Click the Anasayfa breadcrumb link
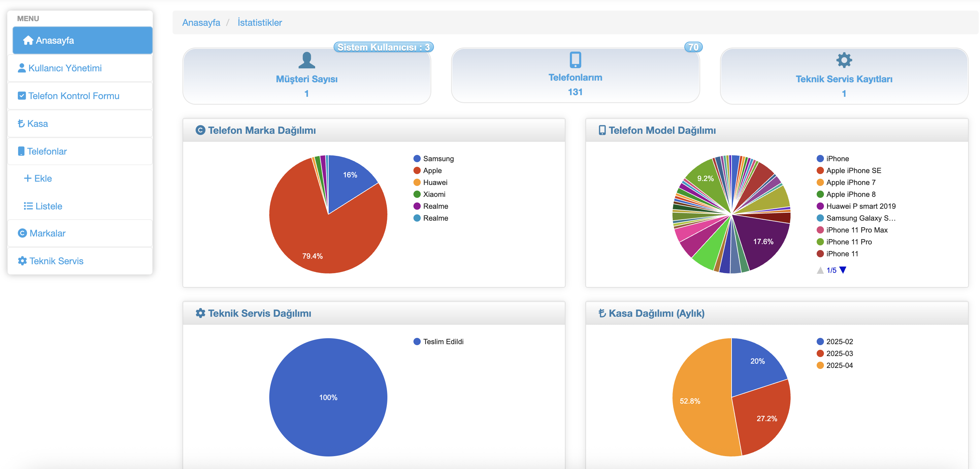980x469 pixels. point(201,22)
